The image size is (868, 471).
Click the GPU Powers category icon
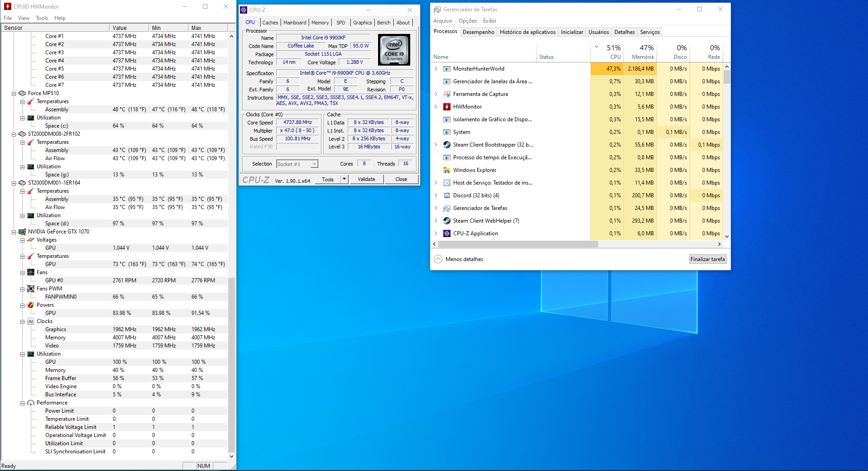(31, 305)
